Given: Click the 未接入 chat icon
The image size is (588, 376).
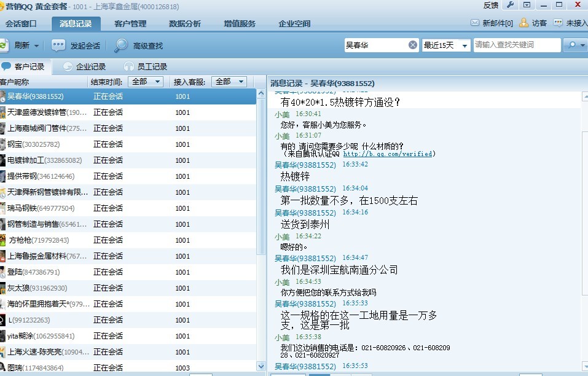Looking at the screenshot, I should (x=558, y=23).
